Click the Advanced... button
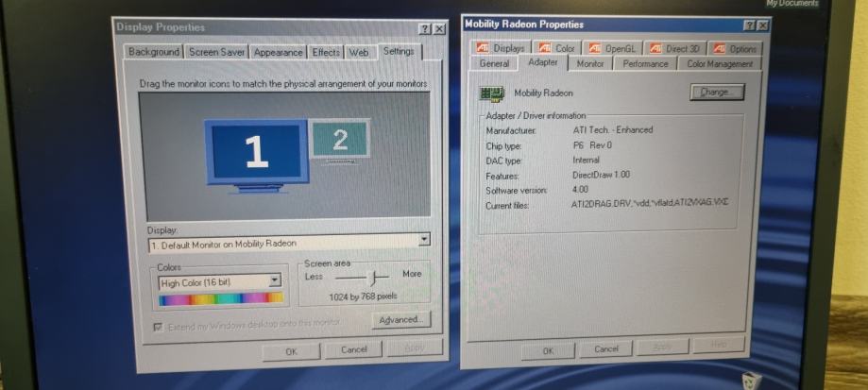The image size is (868, 390). pos(401,320)
